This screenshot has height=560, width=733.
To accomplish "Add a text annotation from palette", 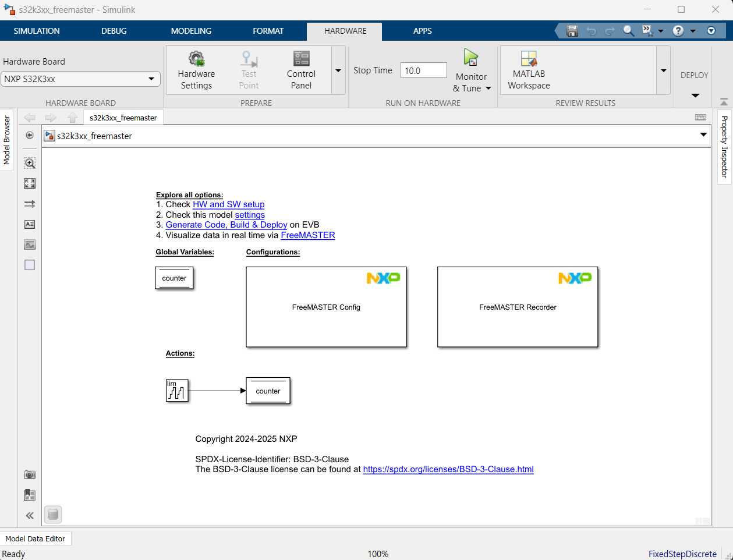I will click(x=30, y=224).
